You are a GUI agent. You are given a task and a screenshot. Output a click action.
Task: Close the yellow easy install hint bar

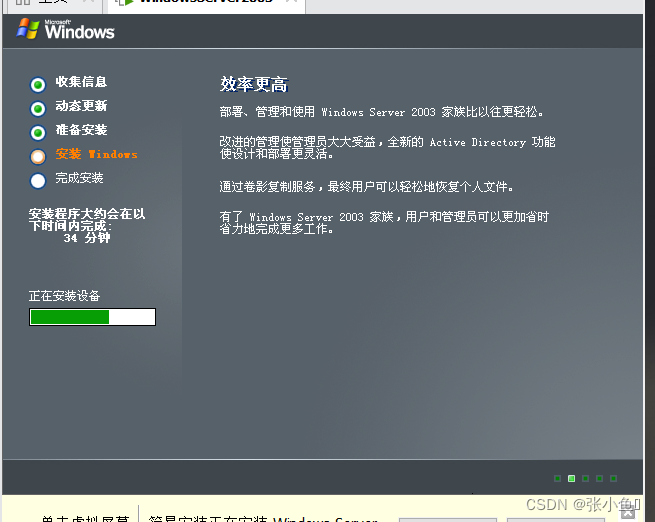[628, 513]
